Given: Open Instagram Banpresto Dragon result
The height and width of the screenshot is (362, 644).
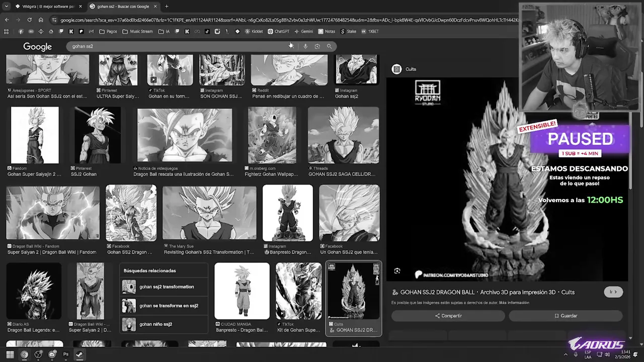Looking at the screenshot, I should (288, 213).
